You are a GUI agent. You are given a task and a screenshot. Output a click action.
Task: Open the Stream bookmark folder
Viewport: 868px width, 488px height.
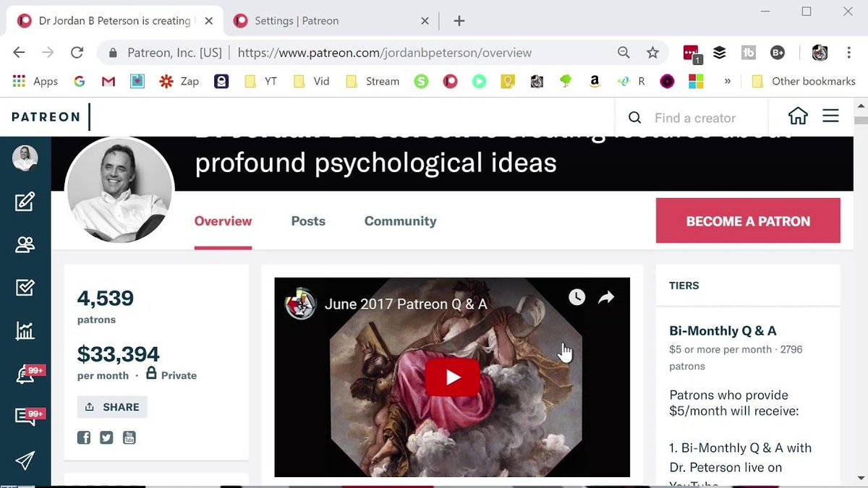point(373,81)
